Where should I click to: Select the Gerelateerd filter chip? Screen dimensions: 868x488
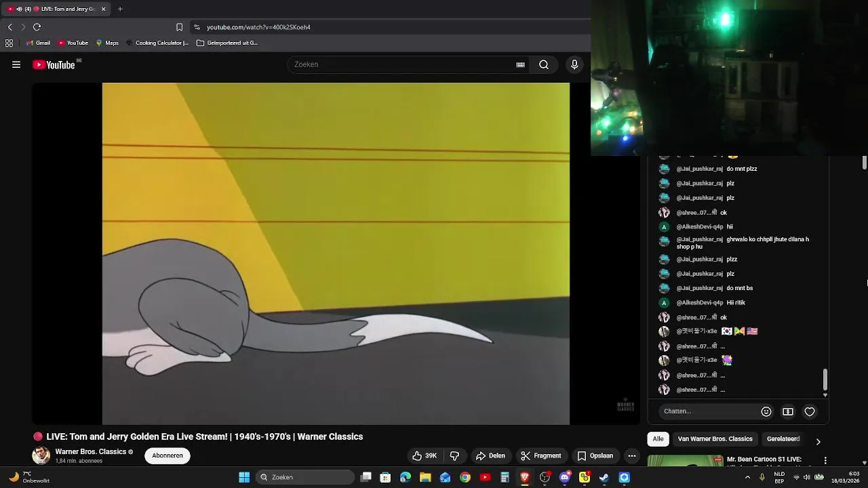point(783,439)
